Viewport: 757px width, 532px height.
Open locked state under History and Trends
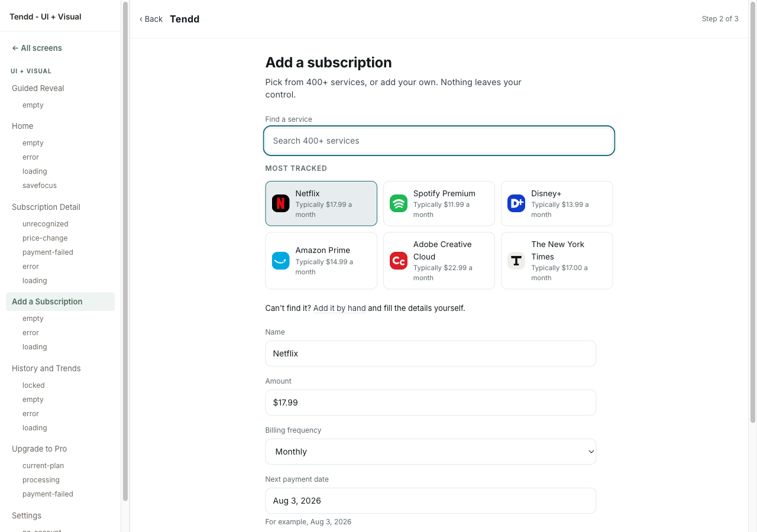pyautogui.click(x=34, y=385)
